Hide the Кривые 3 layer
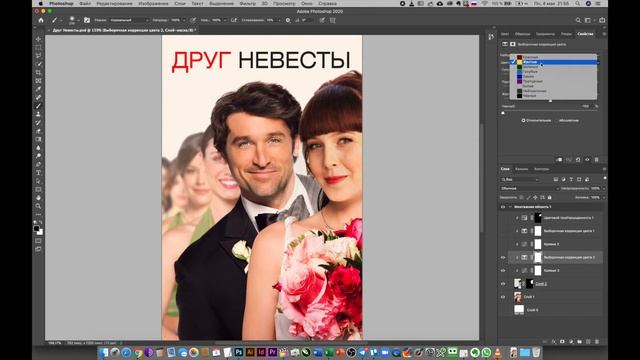640x360 pixels. point(503,271)
